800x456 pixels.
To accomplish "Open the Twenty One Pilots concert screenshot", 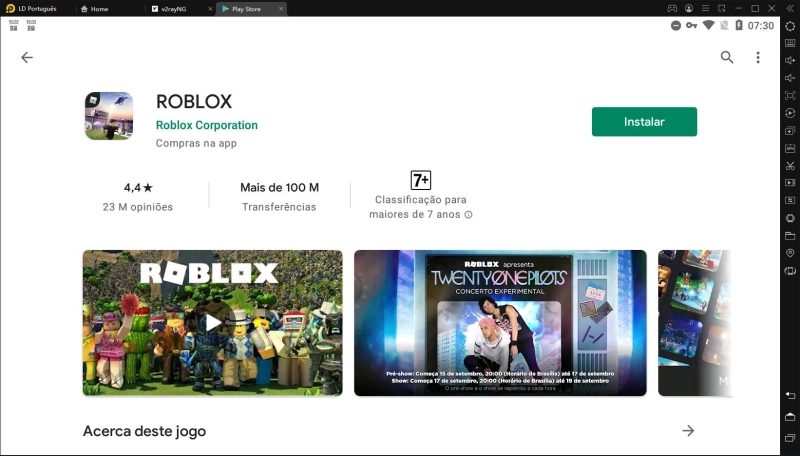I will pos(500,322).
